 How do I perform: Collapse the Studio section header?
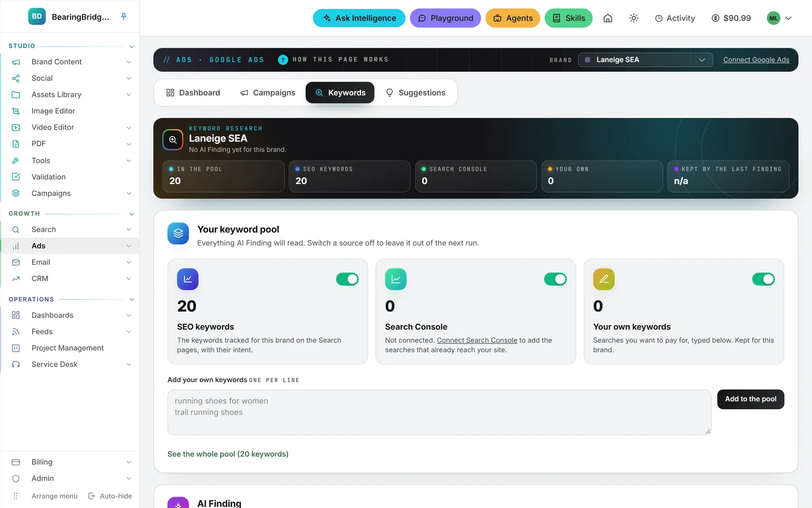pyautogui.click(x=132, y=47)
